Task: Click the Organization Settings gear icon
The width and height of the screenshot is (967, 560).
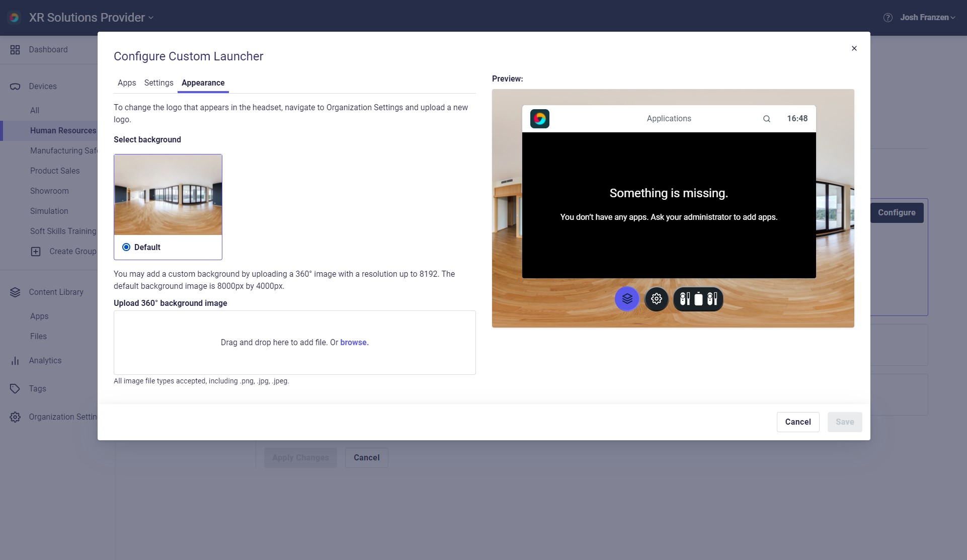Action: tap(15, 417)
